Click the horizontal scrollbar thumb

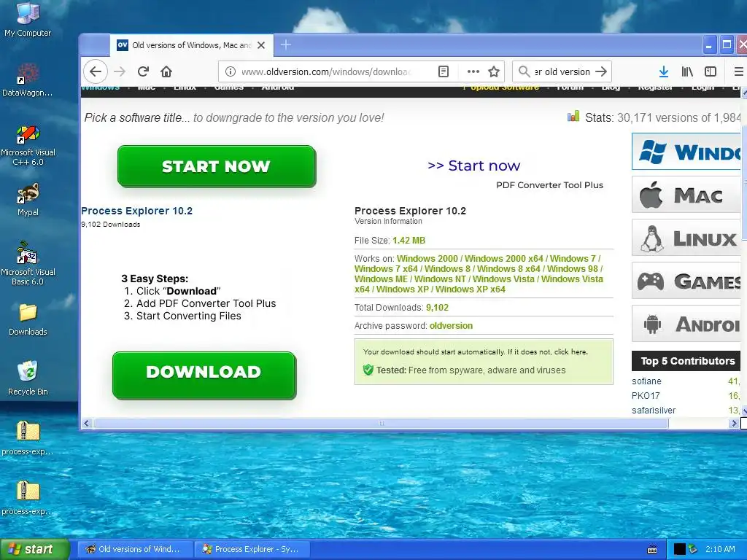coord(381,424)
